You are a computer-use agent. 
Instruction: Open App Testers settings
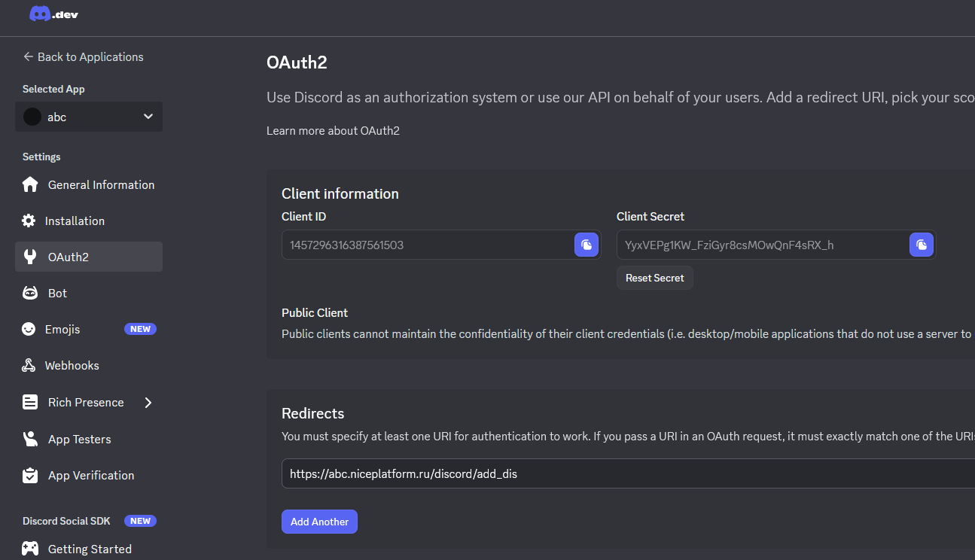(x=79, y=439)
